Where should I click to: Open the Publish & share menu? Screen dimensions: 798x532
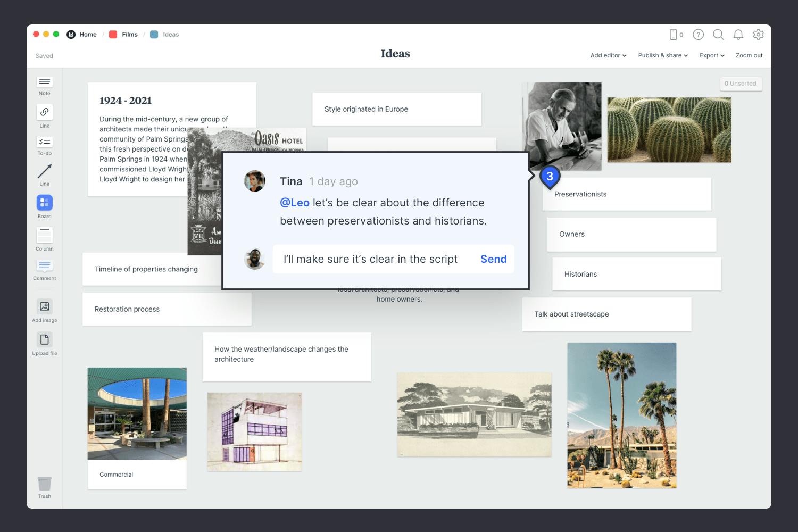coord(663,55)
